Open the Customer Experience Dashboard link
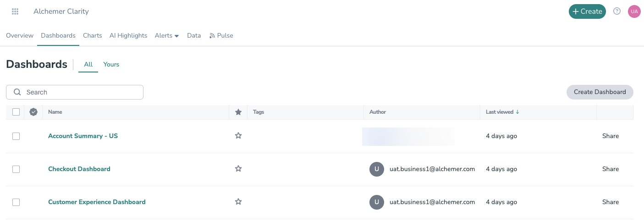644x222 pixels. pos(97,202)
